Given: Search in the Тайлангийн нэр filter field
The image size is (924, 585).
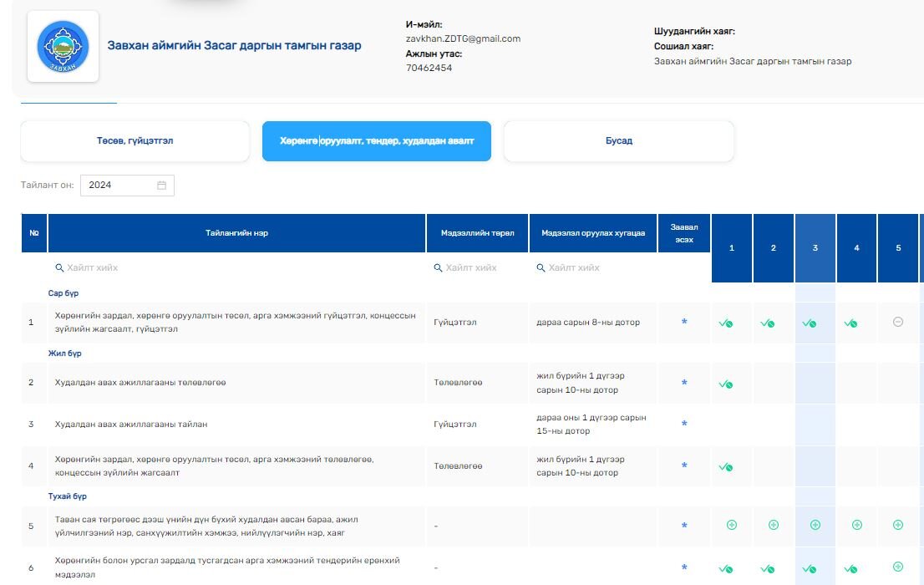Looking at the screenshot, I should tap(236, 267).
